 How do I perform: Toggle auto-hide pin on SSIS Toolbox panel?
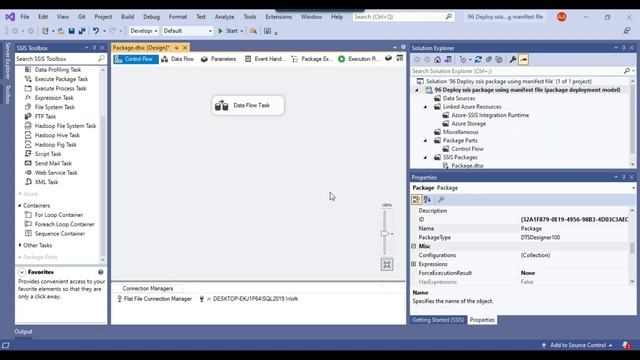94,48
